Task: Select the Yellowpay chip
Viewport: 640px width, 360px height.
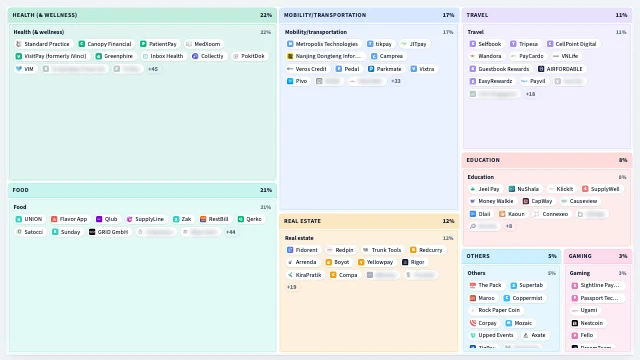Action: click(376, 262)
